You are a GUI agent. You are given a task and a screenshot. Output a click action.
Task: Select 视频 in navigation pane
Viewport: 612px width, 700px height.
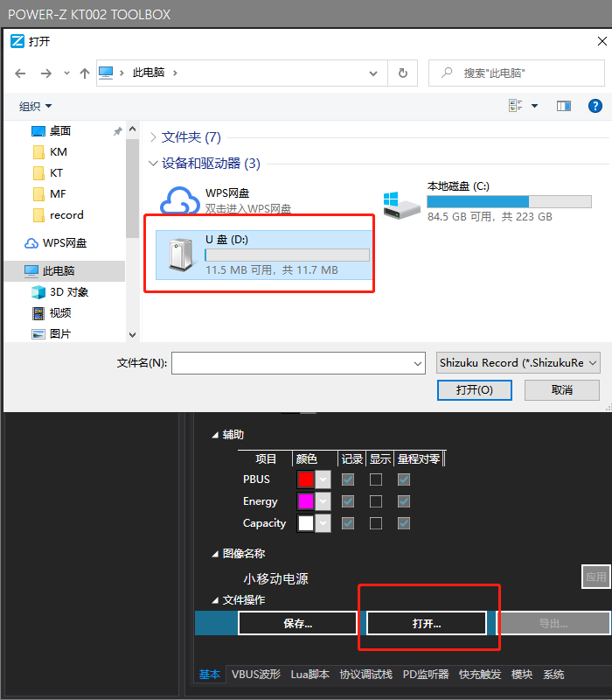pos(60,313)
